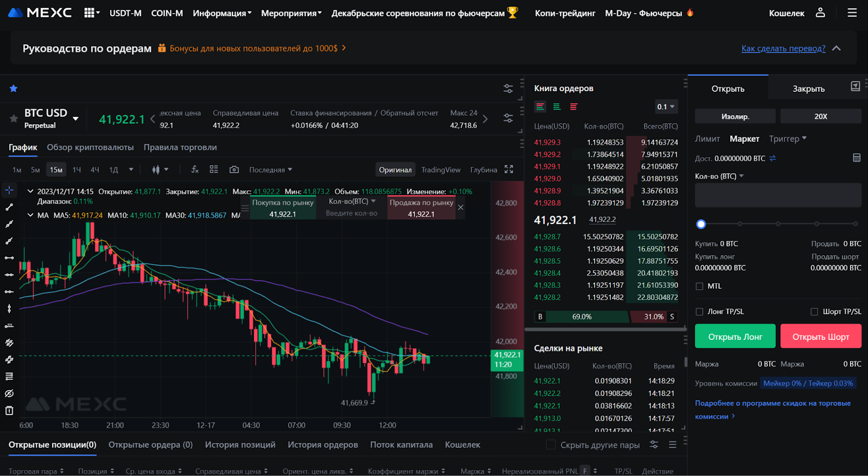Screen dimensions: 868x476
Task: Enable the MTL checkbox
Action: 699,286
